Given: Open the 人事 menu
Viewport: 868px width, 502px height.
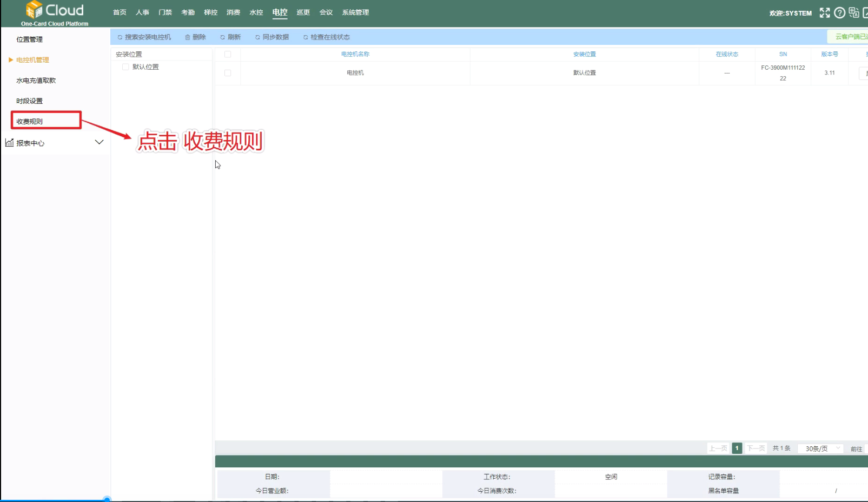Looking at the screenshot, I should coord(142,12).
